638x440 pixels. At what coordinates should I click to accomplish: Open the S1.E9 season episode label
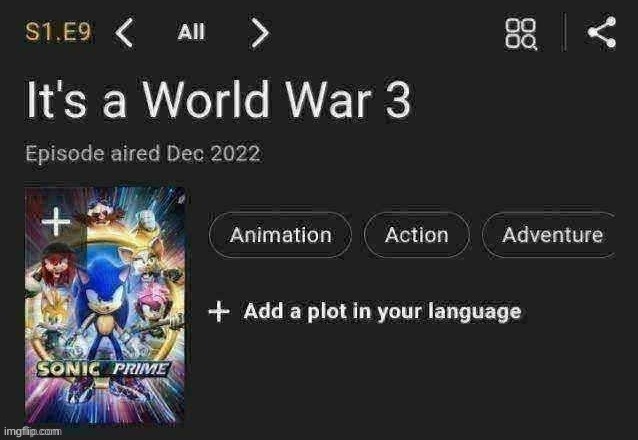coord(58,31)
